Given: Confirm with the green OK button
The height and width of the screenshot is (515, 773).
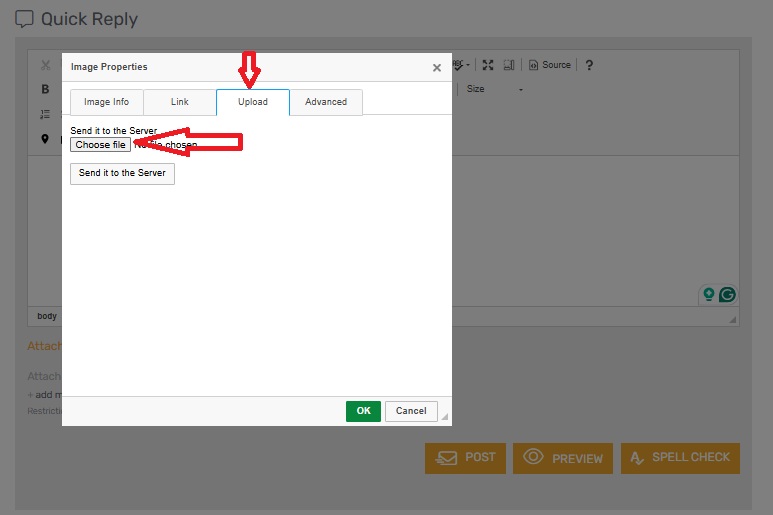Looking at the screenshot, I should coord(363,411).
